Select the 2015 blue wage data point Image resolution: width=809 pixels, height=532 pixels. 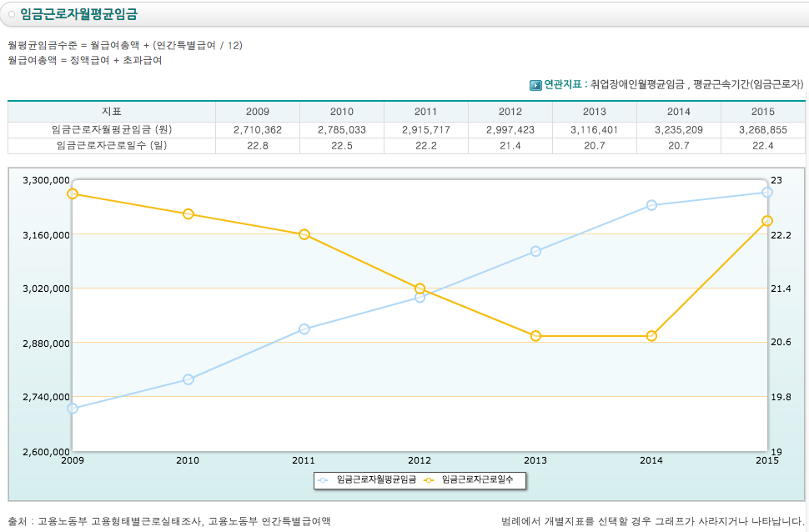pos(766,193)
